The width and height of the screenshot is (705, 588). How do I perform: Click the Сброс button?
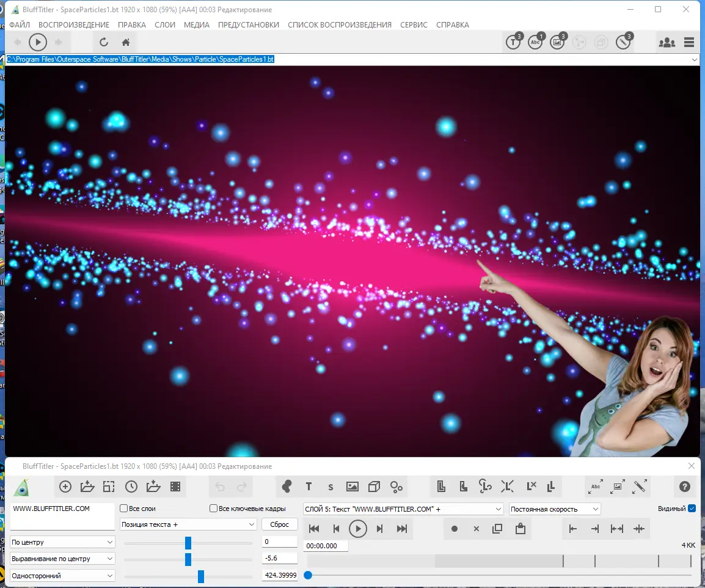pos(279,524)
